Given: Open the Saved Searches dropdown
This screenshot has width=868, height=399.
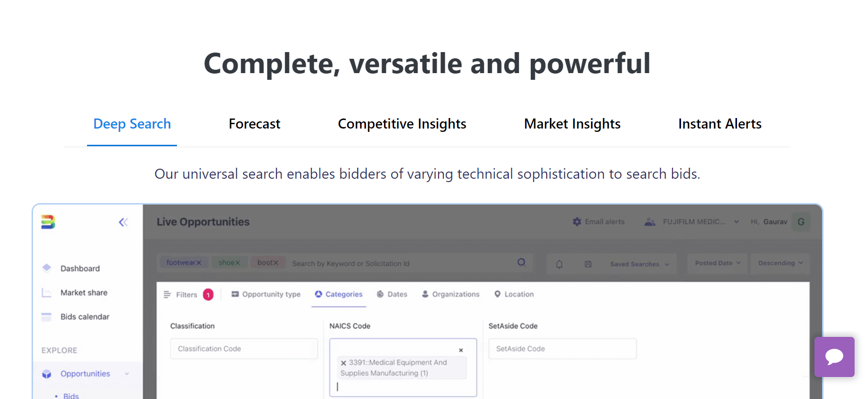Looking at the screenshot, I should point(639,264).
